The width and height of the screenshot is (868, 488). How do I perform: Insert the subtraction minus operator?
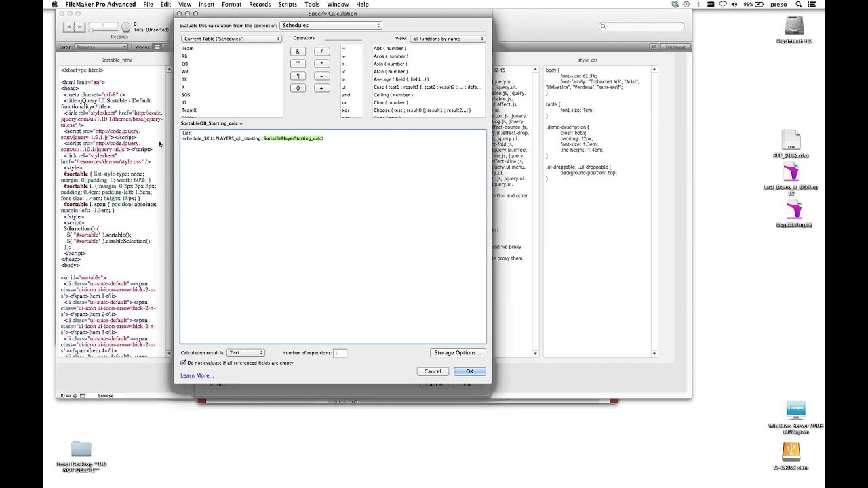tap(321, 76)
